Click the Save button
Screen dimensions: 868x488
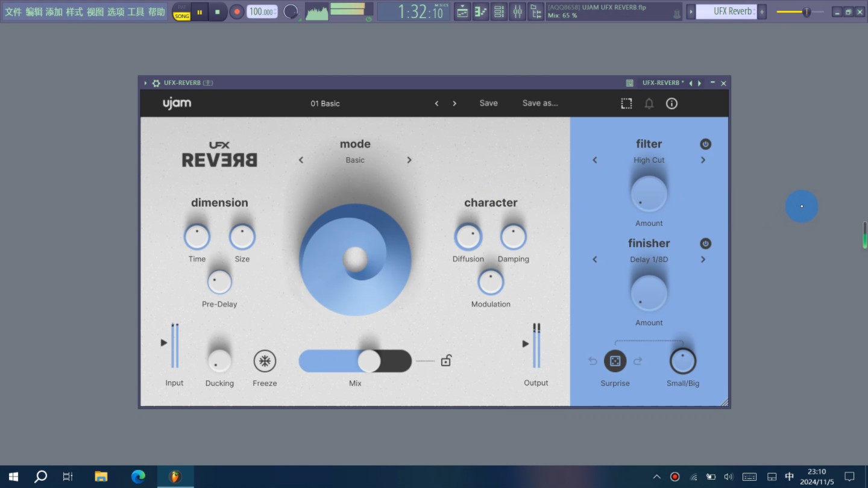point(488,103)
